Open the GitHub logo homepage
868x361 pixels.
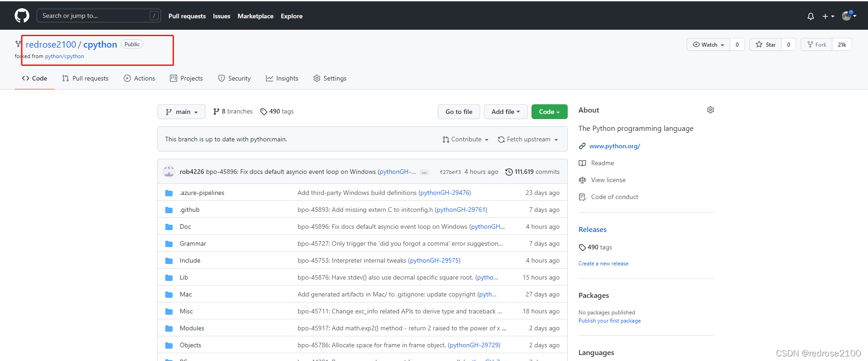[x=22, y=16]
